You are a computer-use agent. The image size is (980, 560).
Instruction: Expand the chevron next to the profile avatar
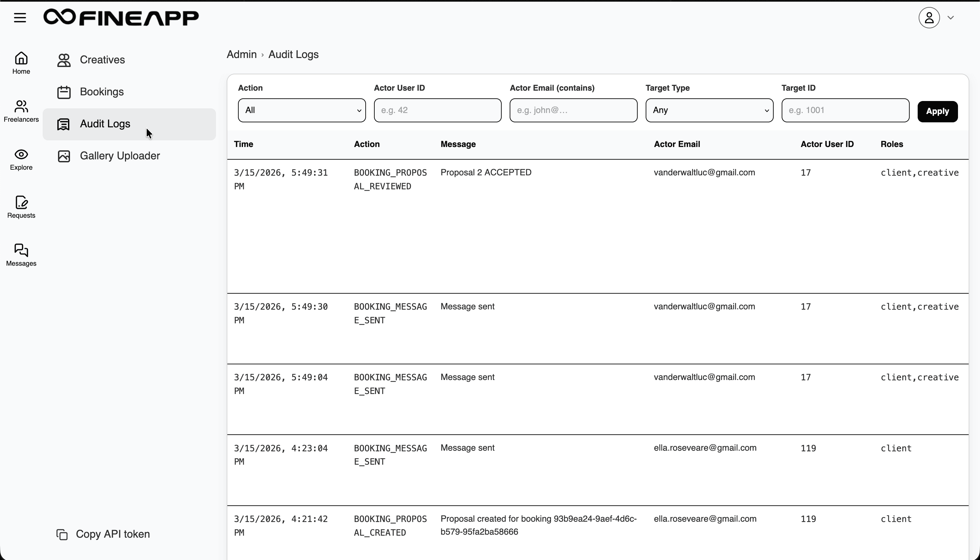click(x=951, y=17)
